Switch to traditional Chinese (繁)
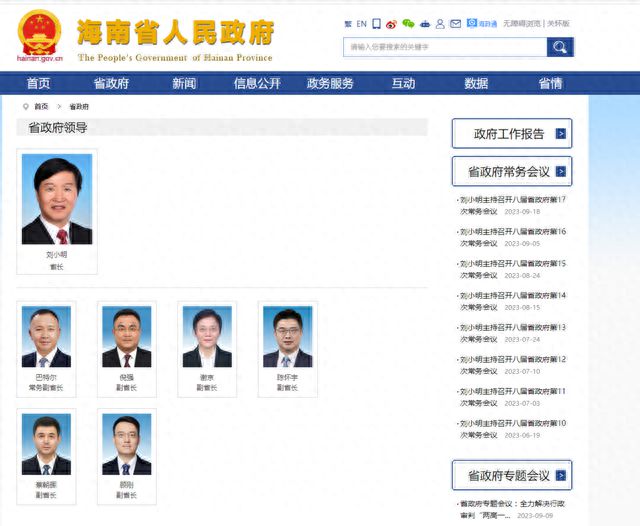Screen dimensions: 640x526 tap(347, 23)
